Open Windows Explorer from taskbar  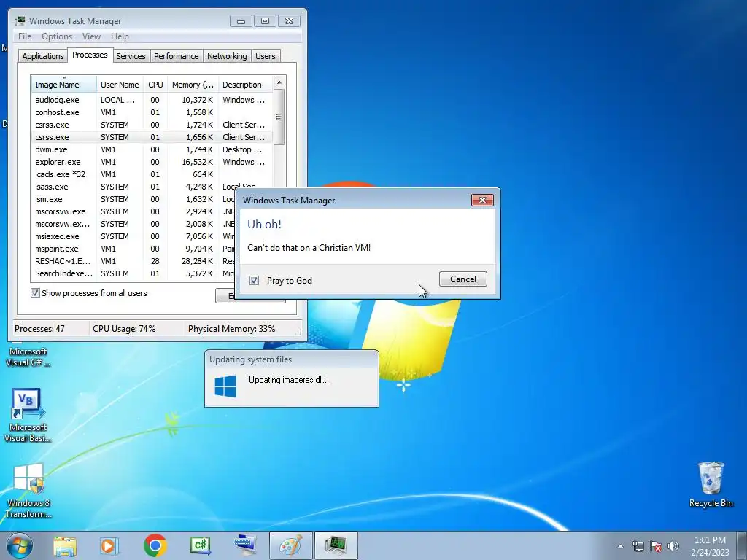pyautogui.click(x=65, y=545)
